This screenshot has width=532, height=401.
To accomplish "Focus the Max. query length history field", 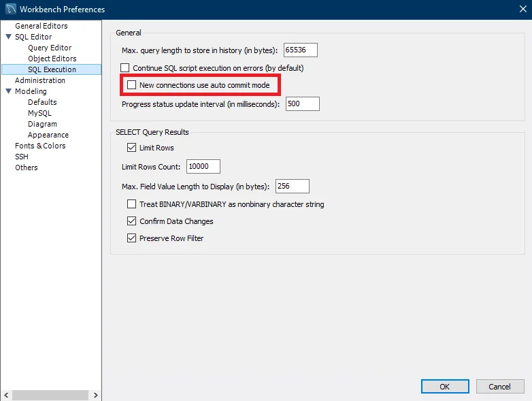I will pyautogui.click(x=300, y=50).
